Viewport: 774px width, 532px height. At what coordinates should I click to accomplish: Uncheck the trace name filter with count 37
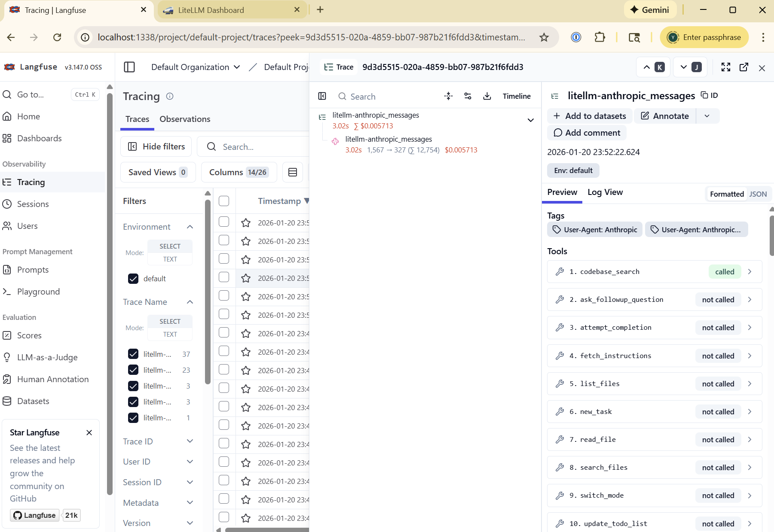[x=133, y=354]
